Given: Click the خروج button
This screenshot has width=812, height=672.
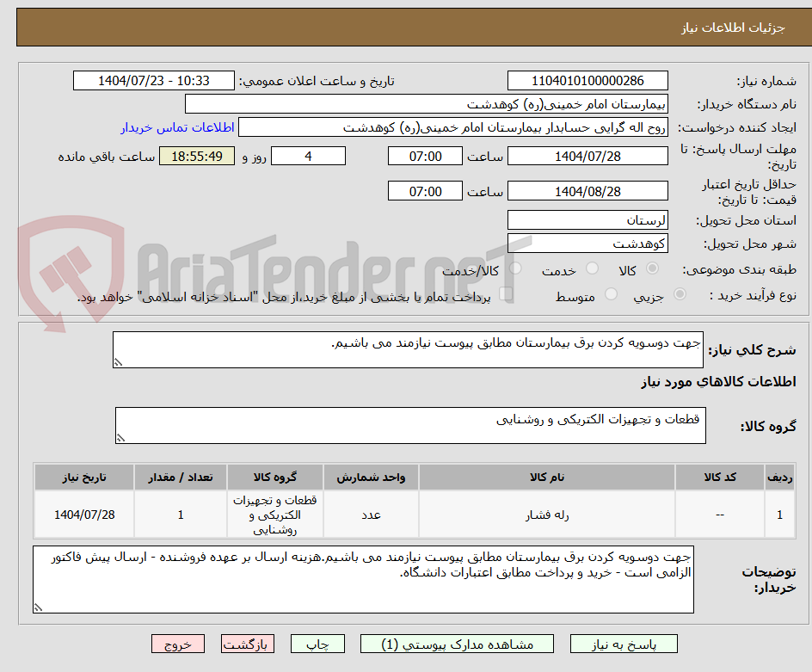Looking at the screenshot, I should (178, 644).
